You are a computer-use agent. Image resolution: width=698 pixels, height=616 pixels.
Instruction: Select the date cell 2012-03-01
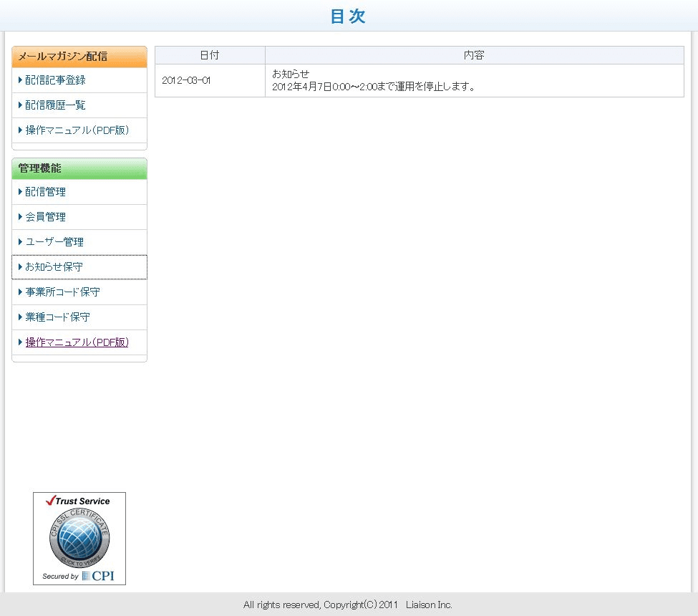tap(210, 81)
